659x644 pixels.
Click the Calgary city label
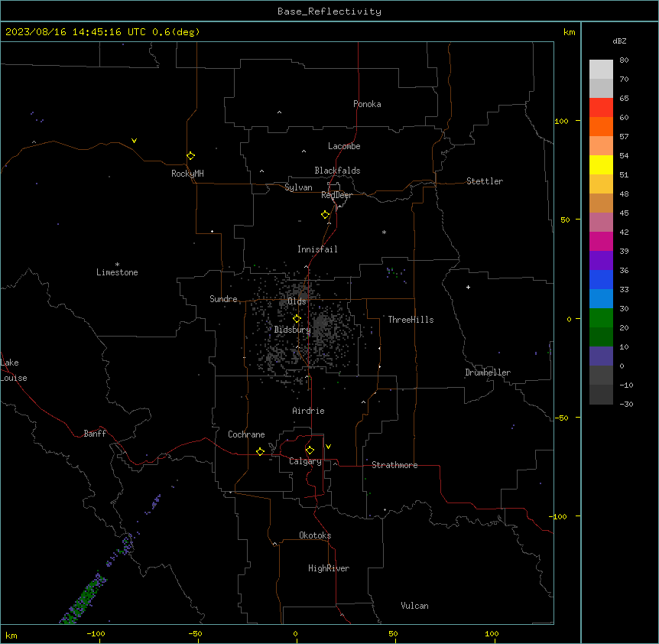pos(306,461)
